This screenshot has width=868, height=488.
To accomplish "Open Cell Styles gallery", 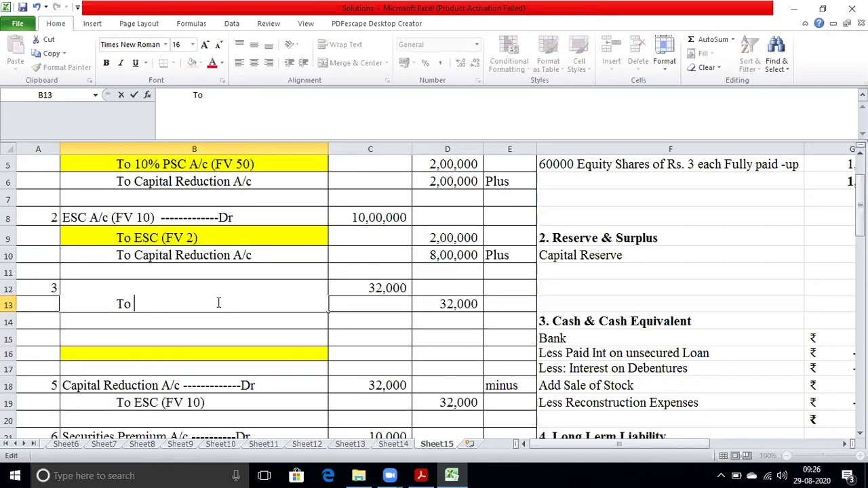I will pos(578,54).
